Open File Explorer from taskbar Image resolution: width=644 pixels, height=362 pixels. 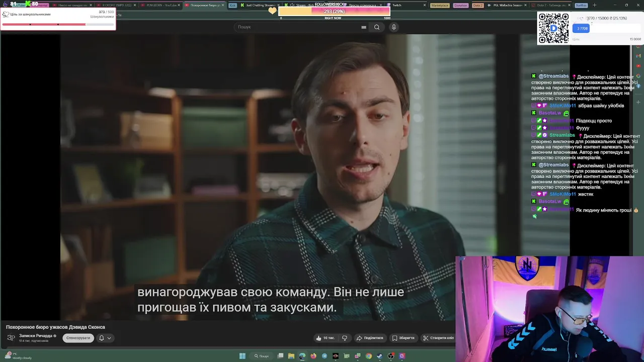pyautogui.click(x=291, y=356)
